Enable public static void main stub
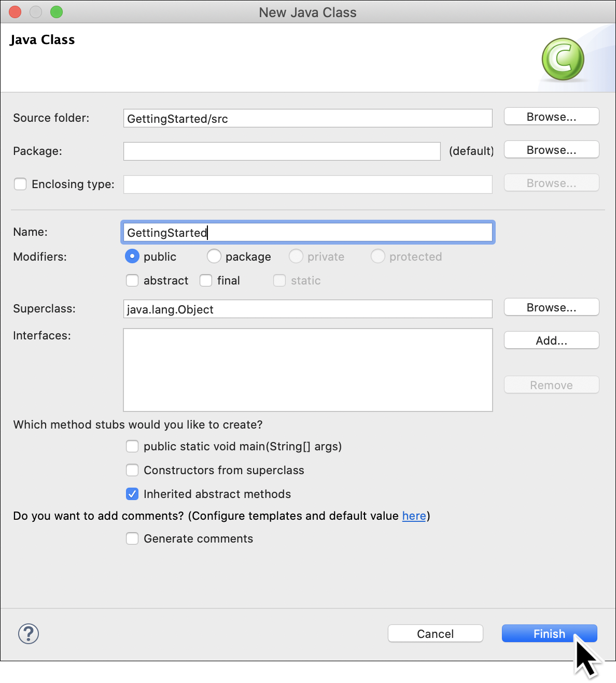 (132, 446)
